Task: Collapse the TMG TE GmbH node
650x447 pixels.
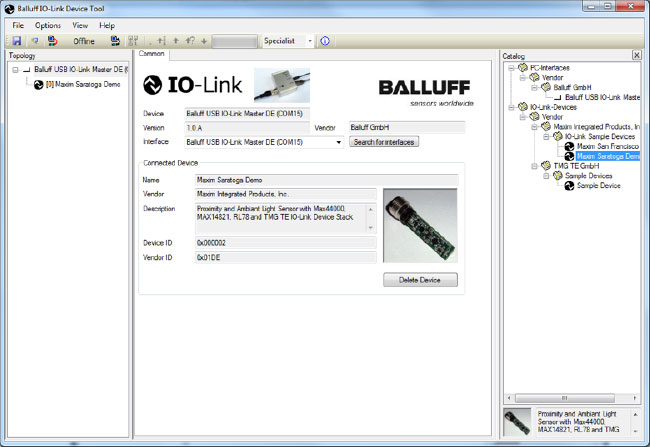Action: coord(534,166)
